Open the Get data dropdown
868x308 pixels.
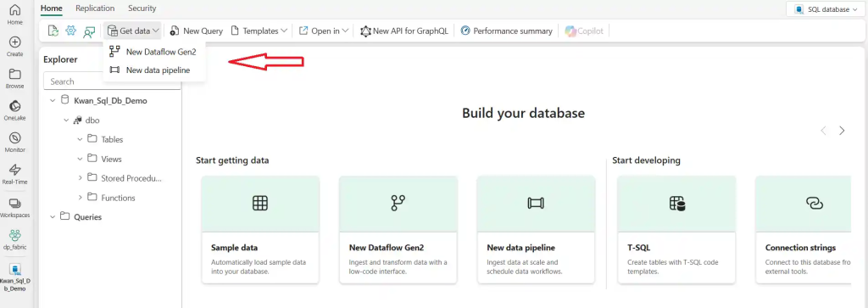(x=133, y=31)
